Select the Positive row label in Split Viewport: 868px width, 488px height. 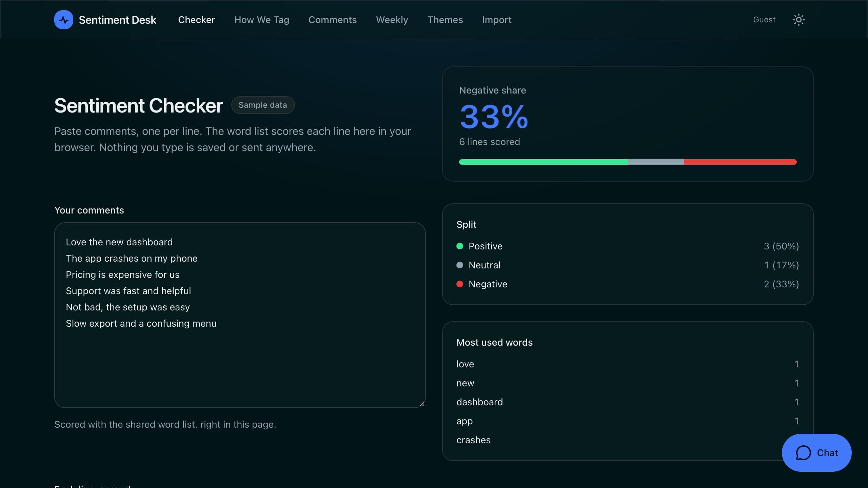(x=486, y=246)
